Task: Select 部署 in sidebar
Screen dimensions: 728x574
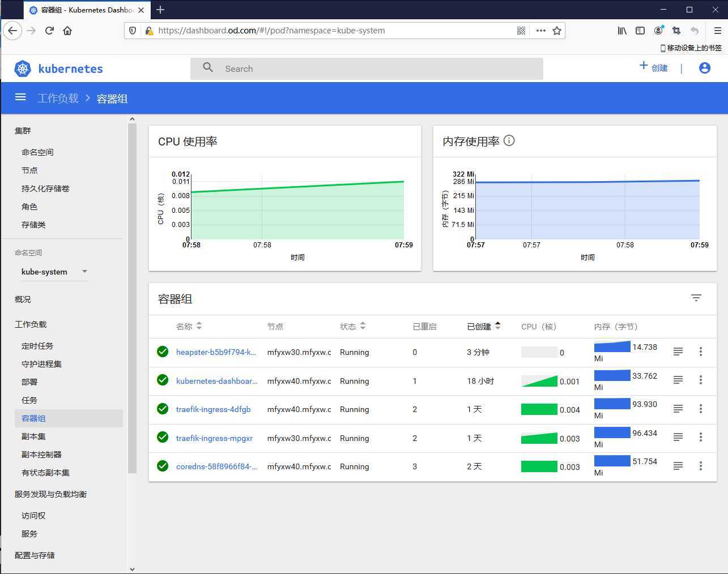Action: pos(29,382)
